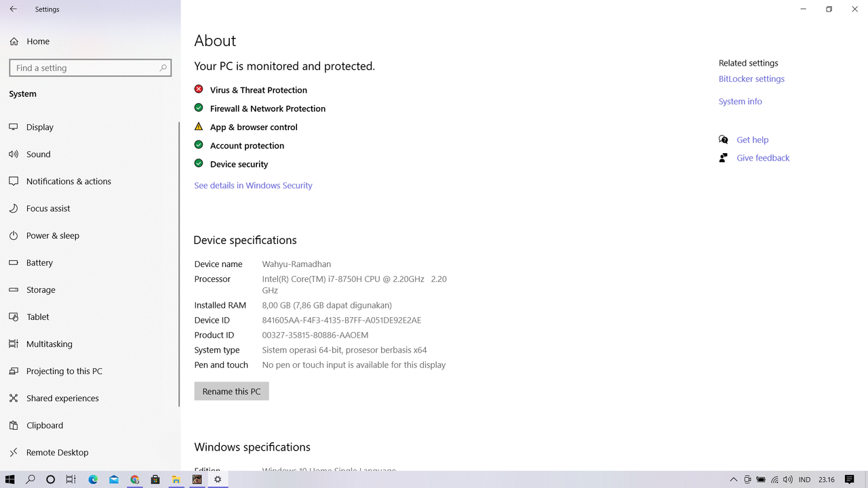This screenshot has height=488, width=868.
Task: Open taskbar search magnifier
Action: (31, 479)
